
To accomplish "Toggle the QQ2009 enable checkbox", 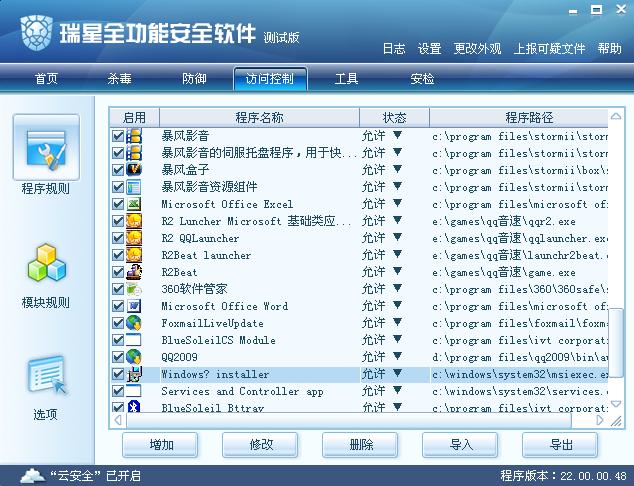I will coord(118,357).
